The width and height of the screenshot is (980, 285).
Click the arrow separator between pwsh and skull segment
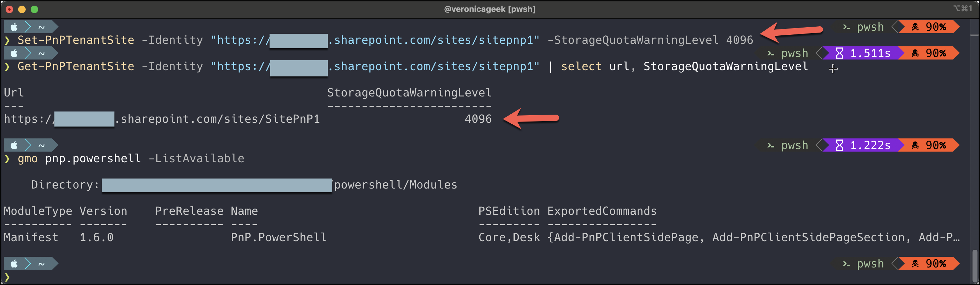[898, 27]
